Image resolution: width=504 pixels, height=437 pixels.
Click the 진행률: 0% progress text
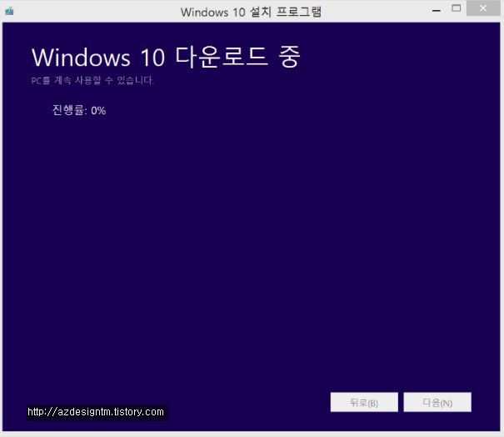(x=79, y=110)
